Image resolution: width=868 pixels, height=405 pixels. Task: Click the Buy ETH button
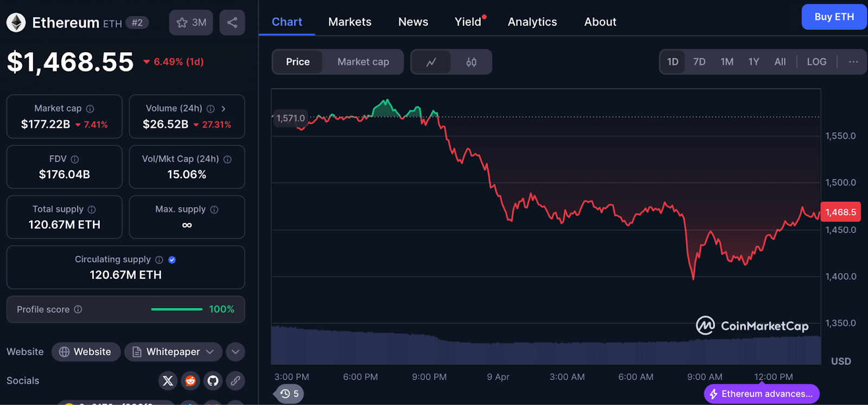[834, 17]
